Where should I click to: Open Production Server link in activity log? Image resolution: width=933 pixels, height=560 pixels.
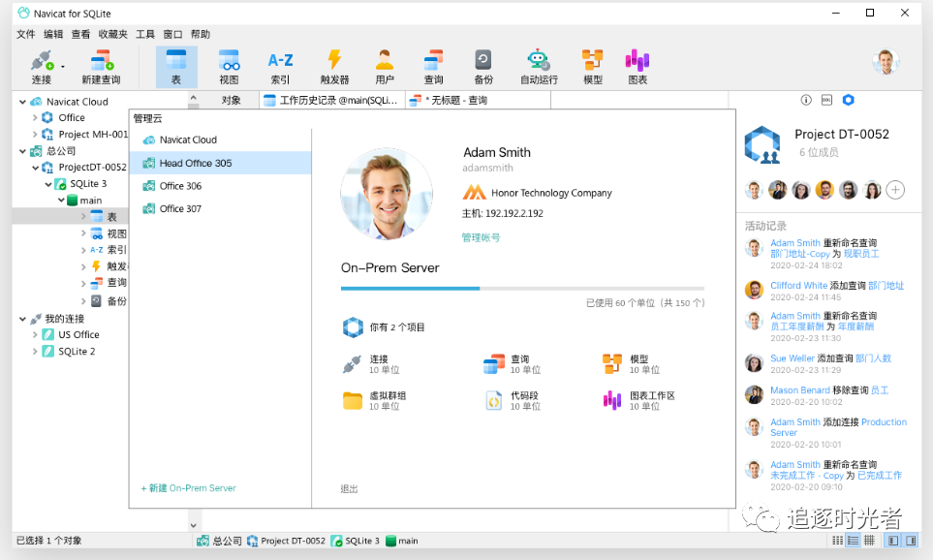coord(838,427)
